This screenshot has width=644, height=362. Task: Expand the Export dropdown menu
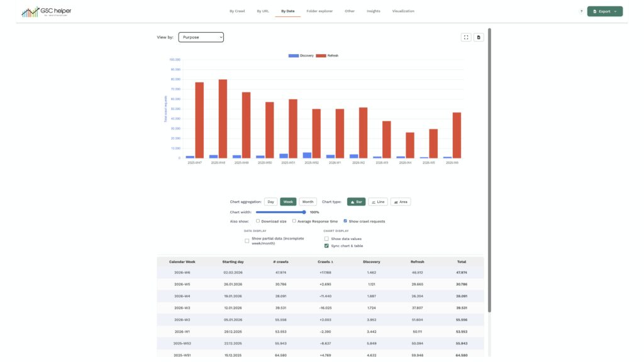tap(604, 11)
